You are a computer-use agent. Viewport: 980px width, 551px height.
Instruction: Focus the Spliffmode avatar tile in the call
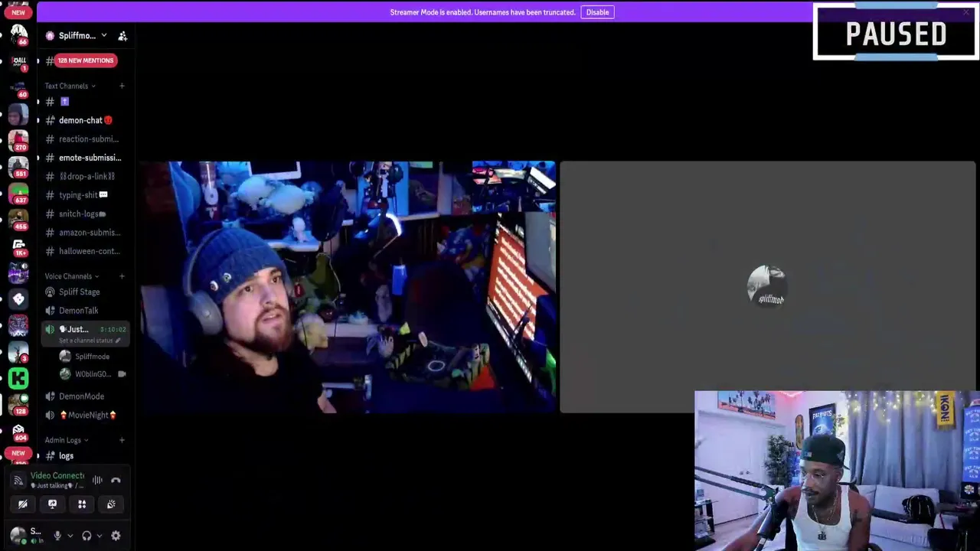[768, 287]
